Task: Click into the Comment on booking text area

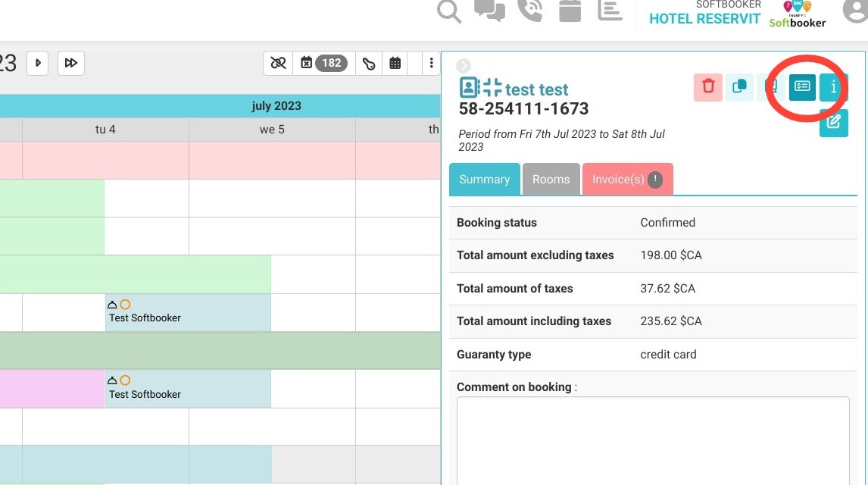Action: pos(653,441)
